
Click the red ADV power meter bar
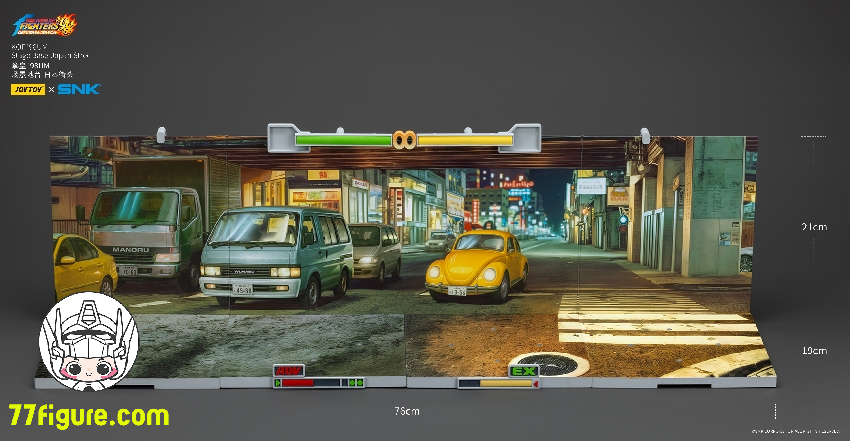[298, 382]
